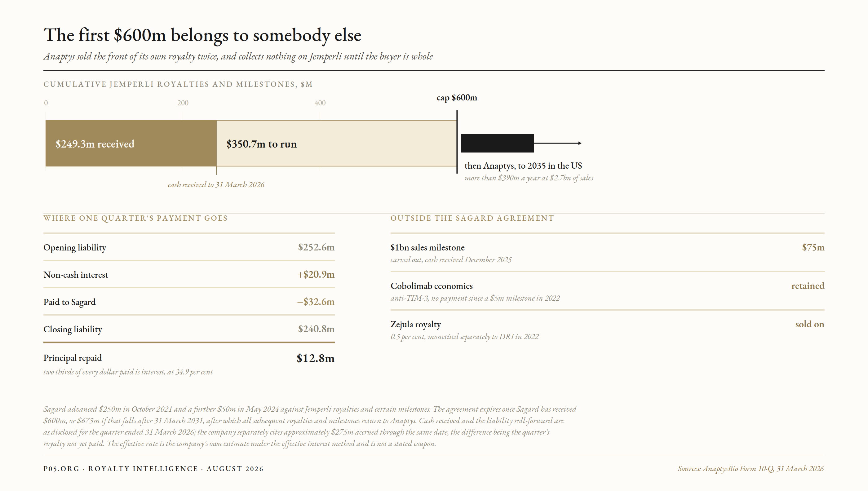Click the +$20.9m non-cash interest value
Screen dimensions: 868x491
316,275
